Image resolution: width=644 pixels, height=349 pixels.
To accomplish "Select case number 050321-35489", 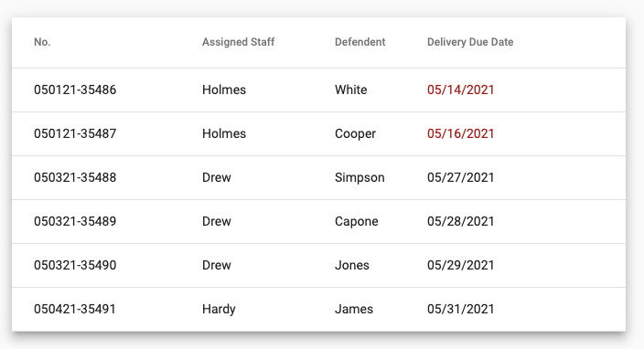I will point(75,221).
